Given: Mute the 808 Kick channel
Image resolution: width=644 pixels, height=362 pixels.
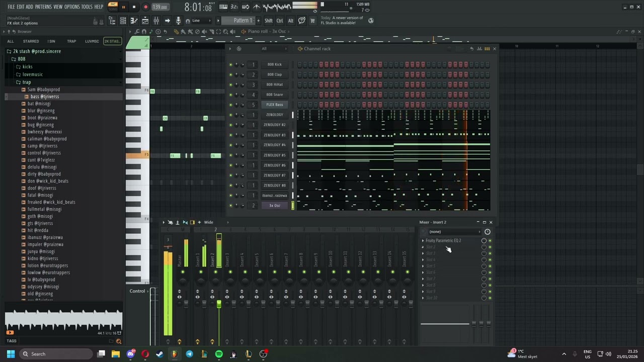Looking at the screenshot, I should point(230,64).
